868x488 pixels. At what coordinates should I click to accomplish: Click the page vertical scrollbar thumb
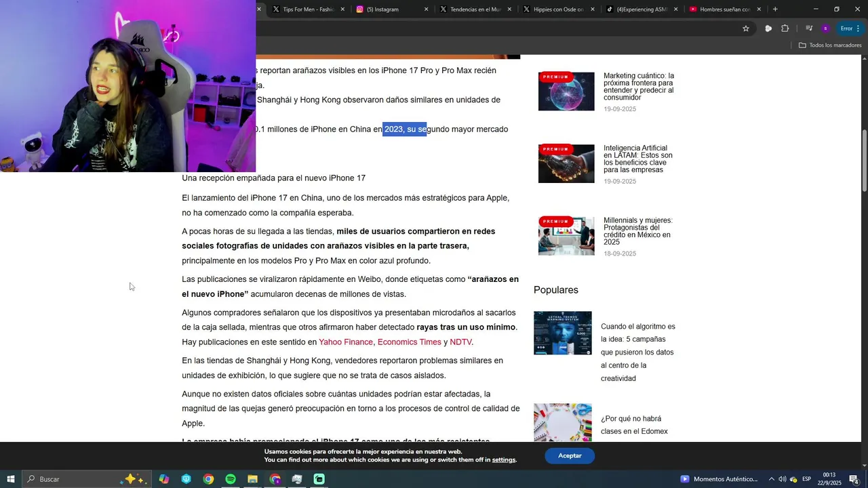point(865,159)
